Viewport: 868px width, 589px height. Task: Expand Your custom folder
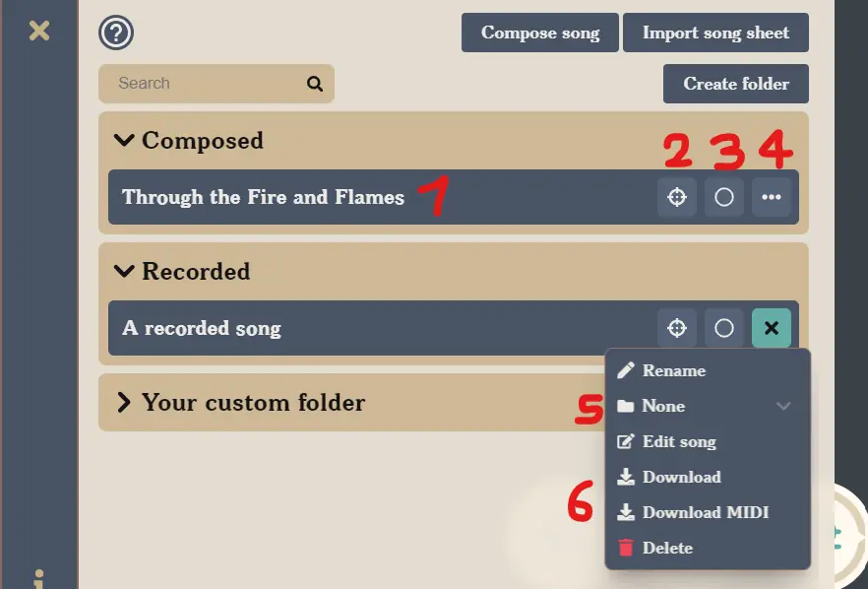point(124,402)
